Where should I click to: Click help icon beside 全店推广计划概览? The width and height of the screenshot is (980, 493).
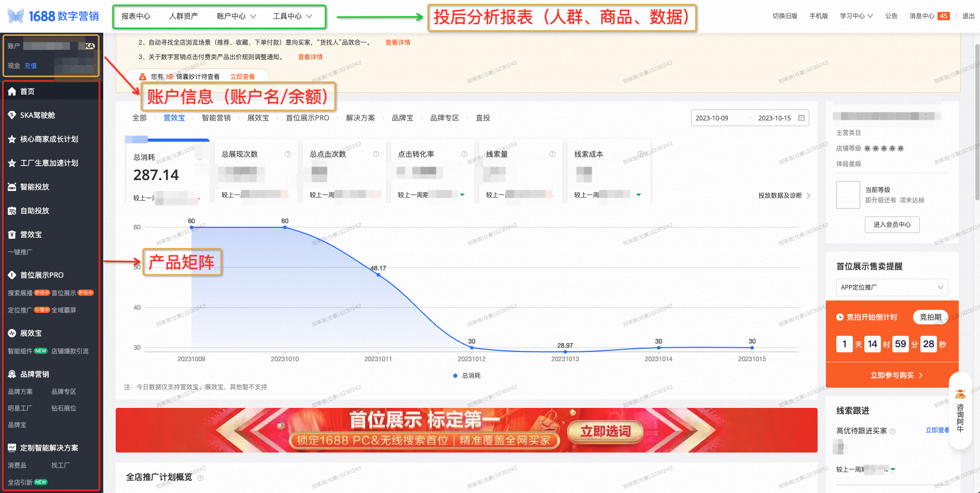click(x=200, y=478)
